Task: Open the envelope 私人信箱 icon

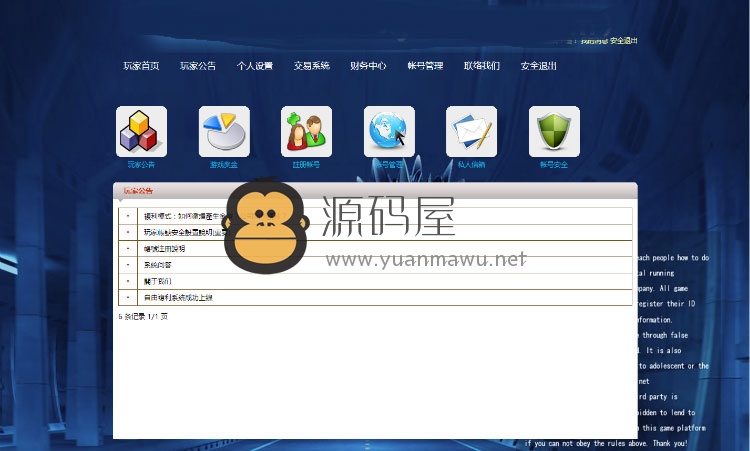Action: [x=471, y=132]
